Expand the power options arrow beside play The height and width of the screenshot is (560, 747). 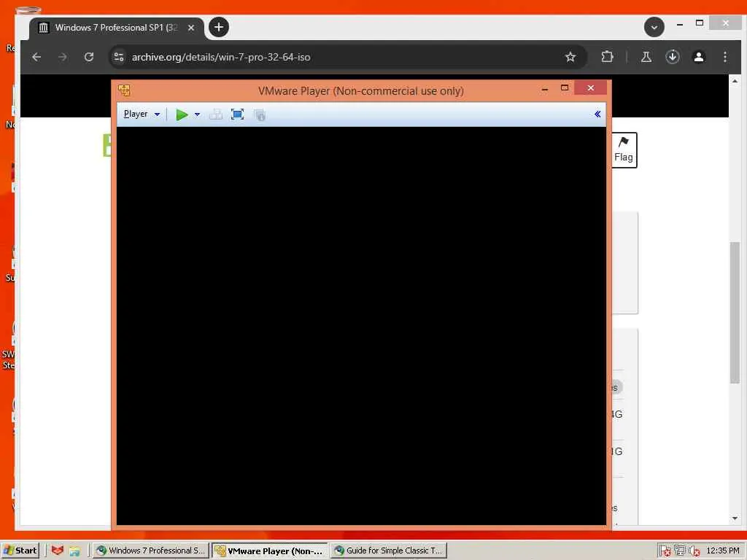click(197, 114)
